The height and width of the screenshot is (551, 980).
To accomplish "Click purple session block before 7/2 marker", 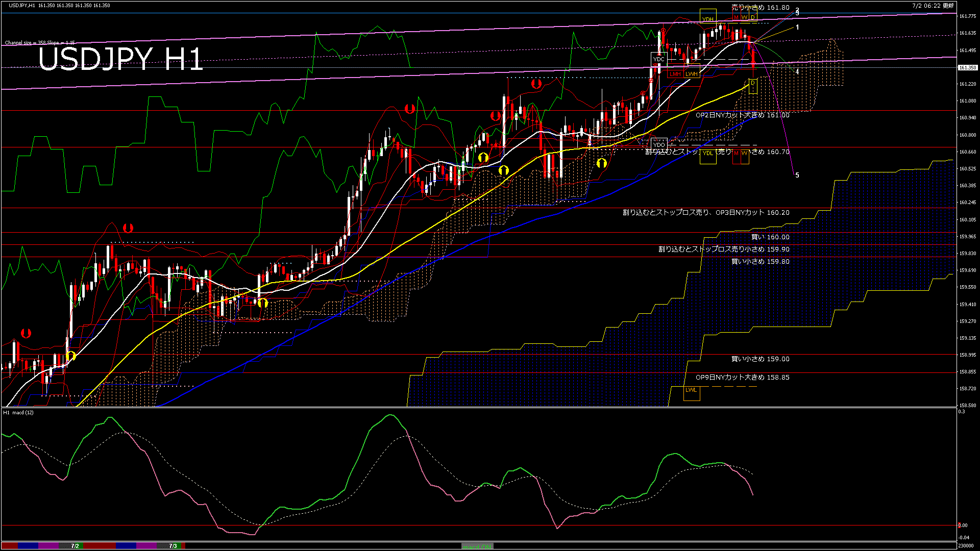I will point(49,546).
